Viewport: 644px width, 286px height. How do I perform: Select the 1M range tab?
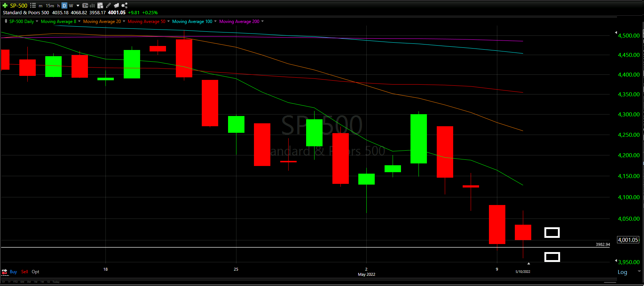(35, 282)
